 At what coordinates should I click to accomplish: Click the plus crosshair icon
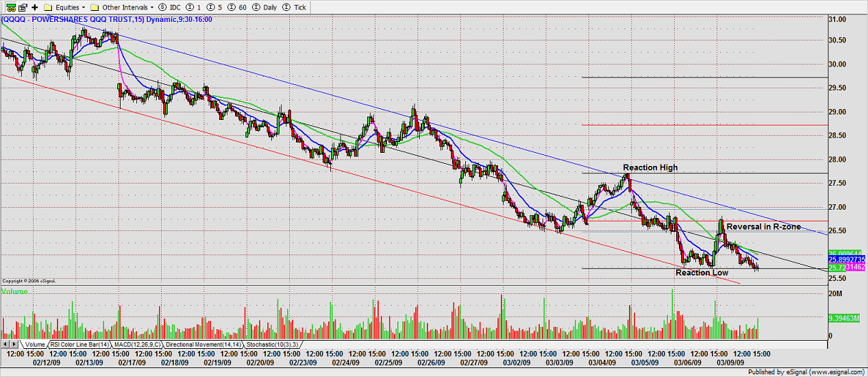[x=34, y=7]
